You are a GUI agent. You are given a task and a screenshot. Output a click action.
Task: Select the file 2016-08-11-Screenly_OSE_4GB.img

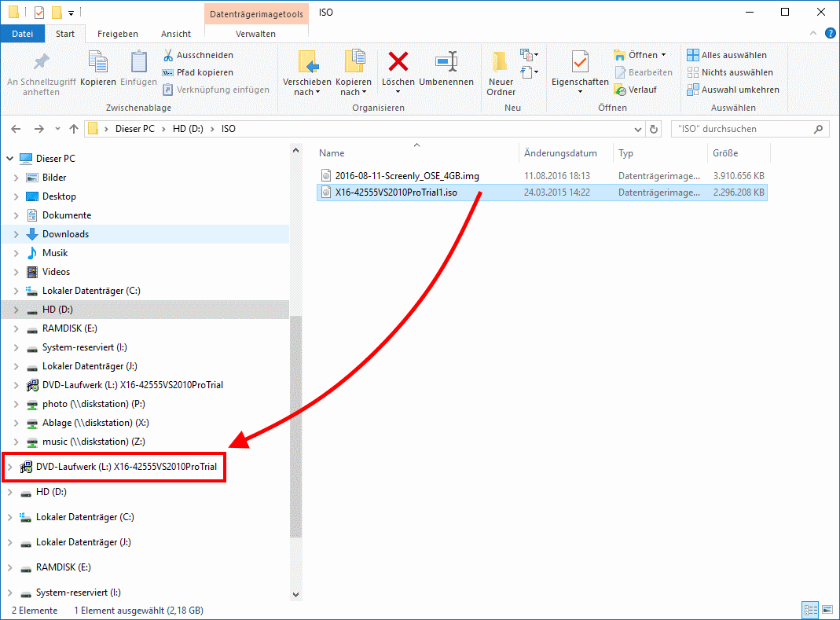(x=542, y=176)
